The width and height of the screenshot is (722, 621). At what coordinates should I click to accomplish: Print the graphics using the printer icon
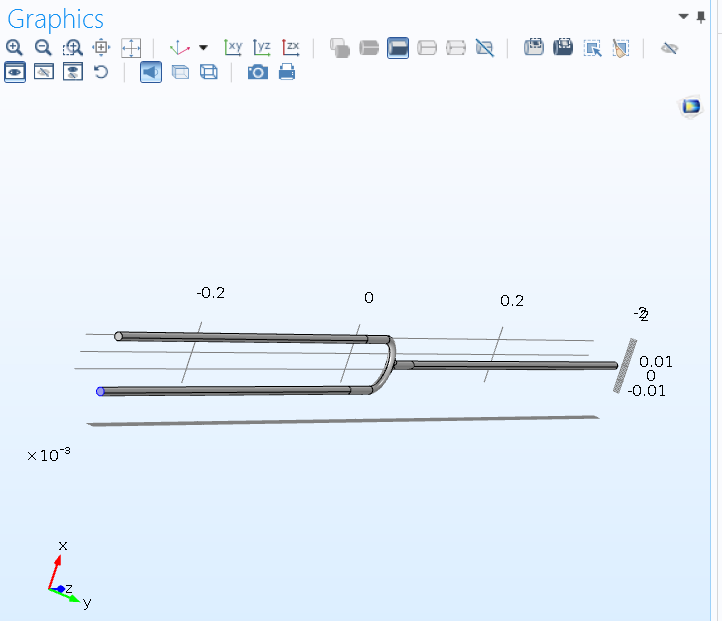(x=287, y=72)
